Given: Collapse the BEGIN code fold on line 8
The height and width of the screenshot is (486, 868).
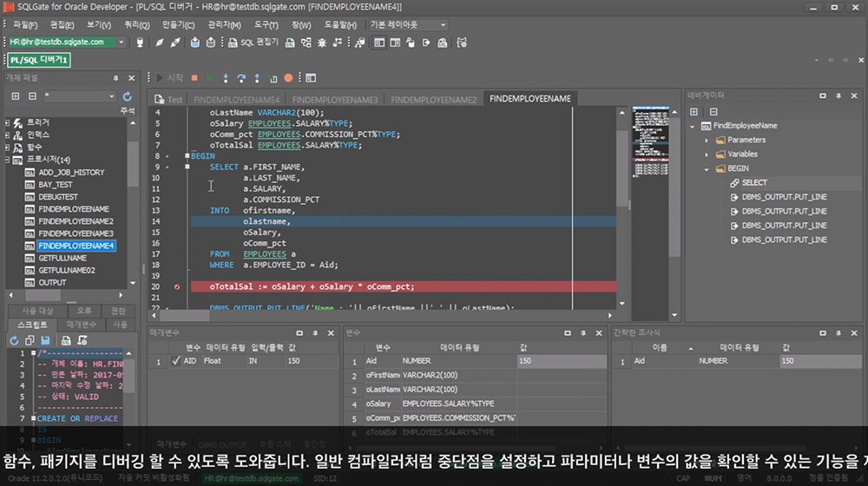Looking at the screenshot, I should [187, 156].
